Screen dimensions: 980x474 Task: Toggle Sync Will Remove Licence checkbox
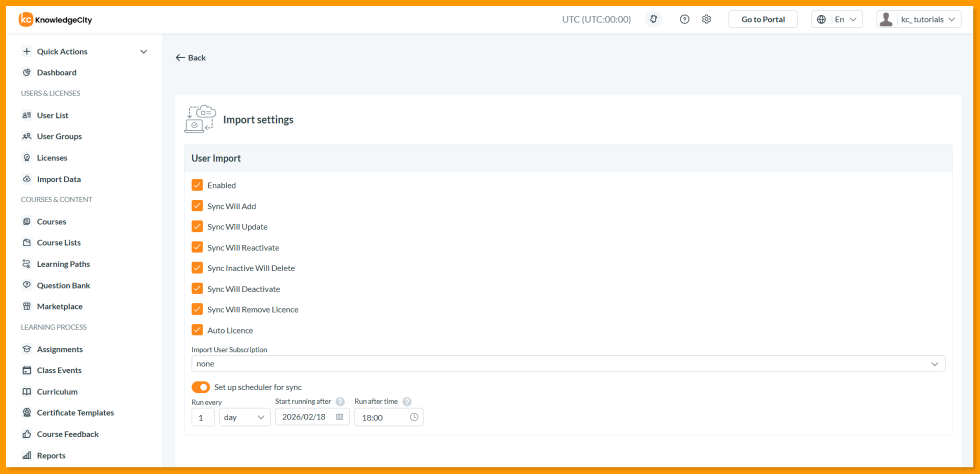click(x=197, y=309)
